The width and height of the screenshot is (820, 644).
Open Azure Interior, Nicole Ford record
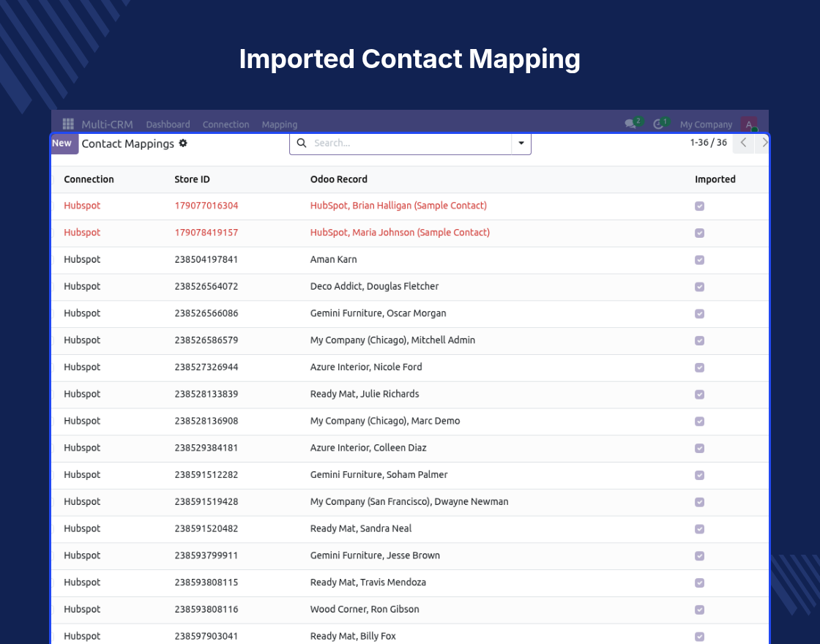click(x=366, y=367)
